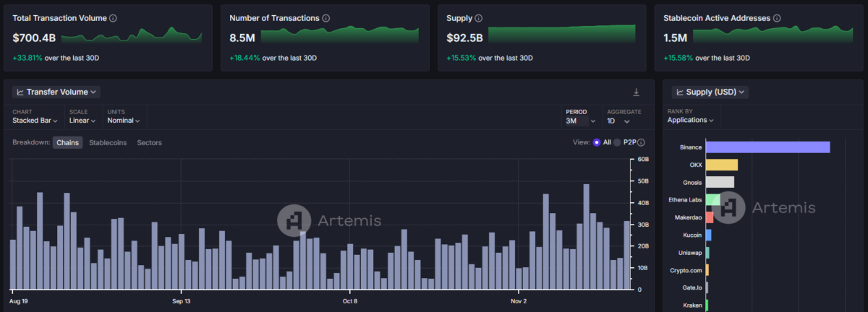Click the Kraken label
The height and width of the screenshot is (312, 868).
[692, 305]
